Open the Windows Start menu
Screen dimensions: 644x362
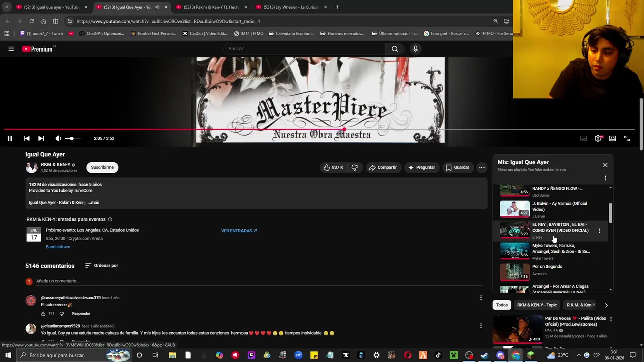click(8, 355)
